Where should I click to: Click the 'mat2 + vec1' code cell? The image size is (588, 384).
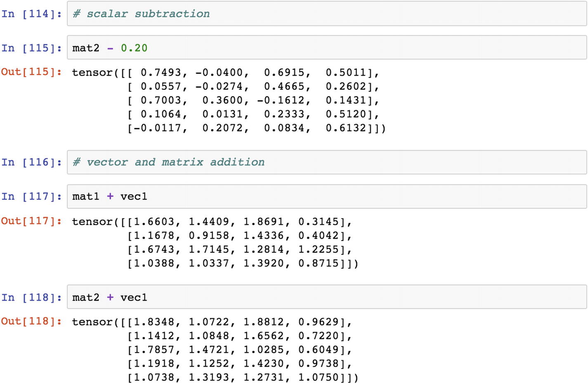click(x=327, y=297)
